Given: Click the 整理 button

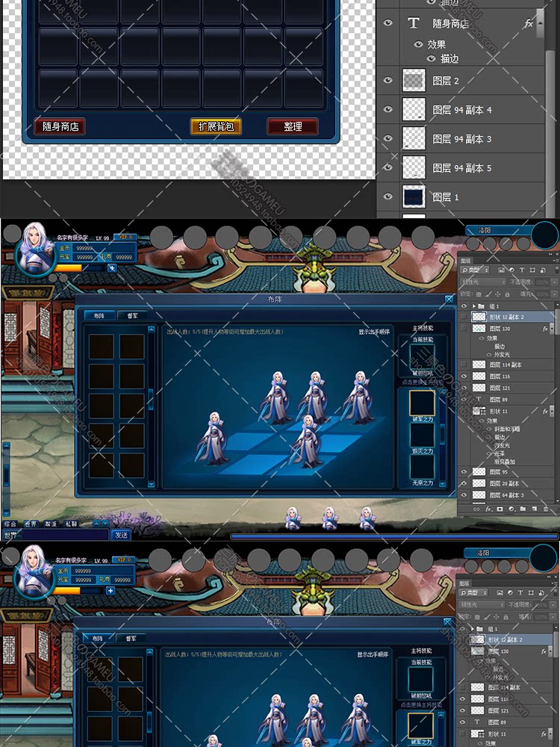Looking at the screenshot, I should click(x=293, y=126).
